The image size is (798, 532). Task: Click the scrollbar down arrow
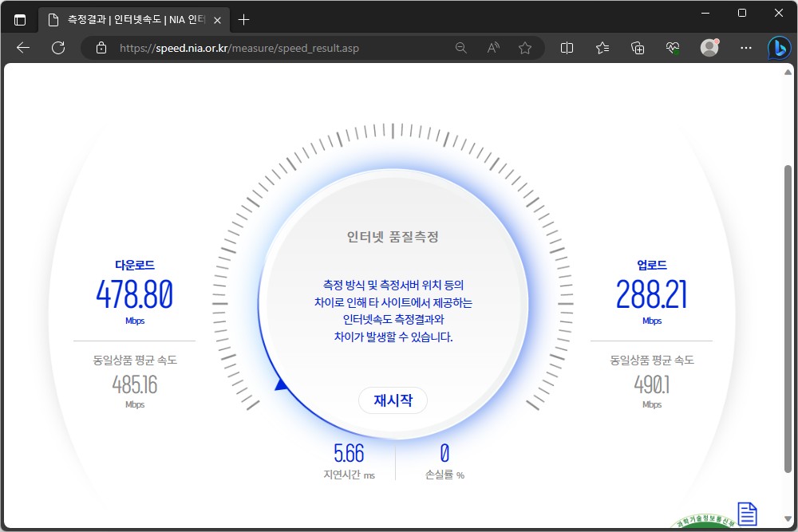[x=788, y=518]
